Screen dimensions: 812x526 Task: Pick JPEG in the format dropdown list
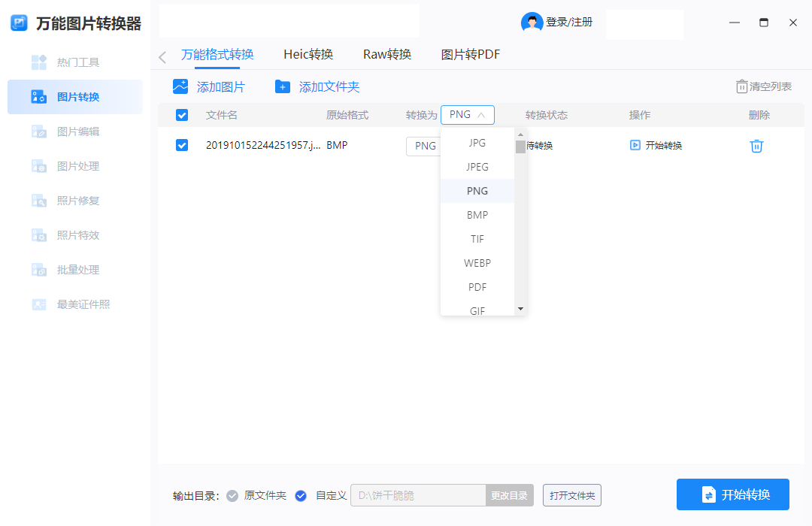tap(477, 167)
